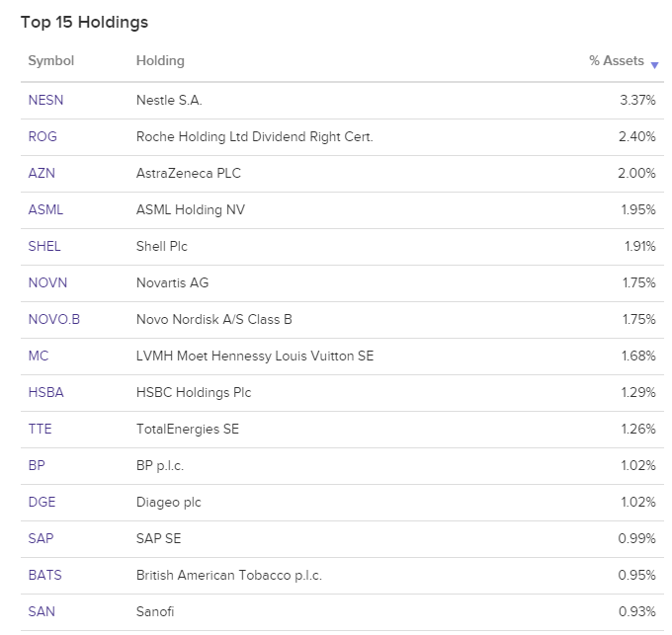The height and width of the screenshot is (635, 672).
Task: Select the Sanofi holding name
Action: 155,611
